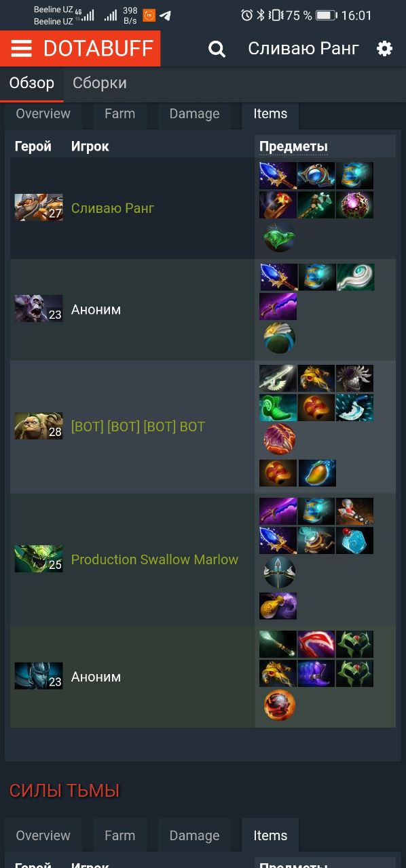This screenshot has height=868, width=406.
Task: Open the hamburger menu next to DOTABUFF
Action: point(21,49)
